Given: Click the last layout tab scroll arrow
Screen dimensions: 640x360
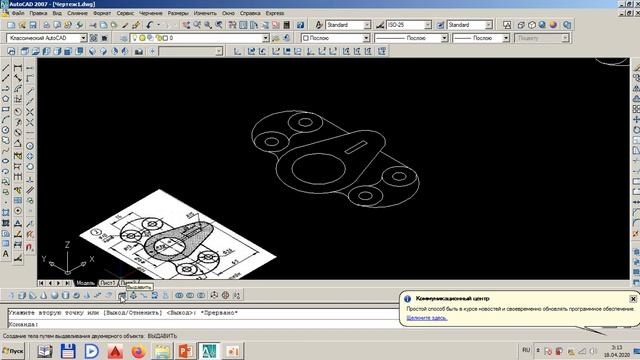Looking at the screenshot, I should pyautogui.click(x=67, y=283).
